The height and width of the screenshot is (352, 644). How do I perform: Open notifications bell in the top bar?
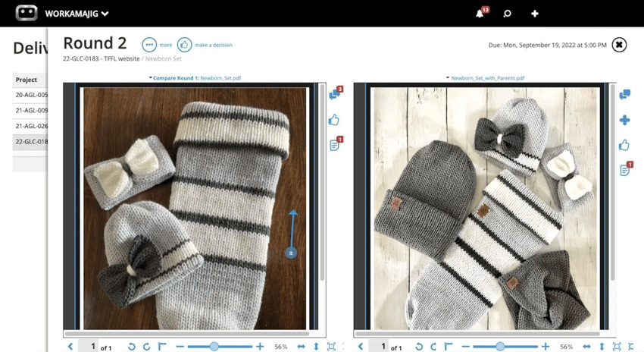tap(480, 14)
